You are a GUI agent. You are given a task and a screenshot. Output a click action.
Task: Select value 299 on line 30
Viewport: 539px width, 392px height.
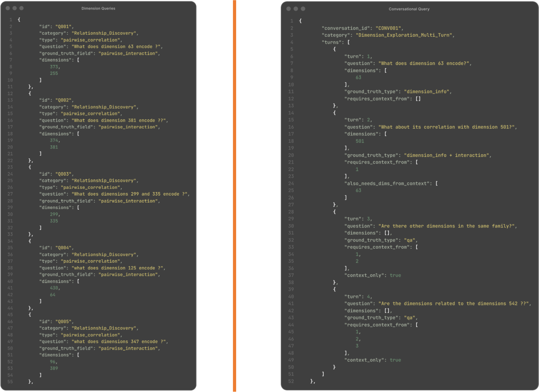pyautogui.click(x=54, y=214)
